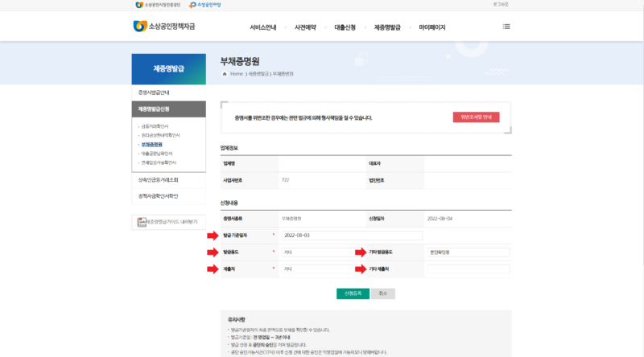Image resolution: width=644 pixels, height=357 pixels.
Task: Click the 로그아웃 link
Action: [501, 5]
